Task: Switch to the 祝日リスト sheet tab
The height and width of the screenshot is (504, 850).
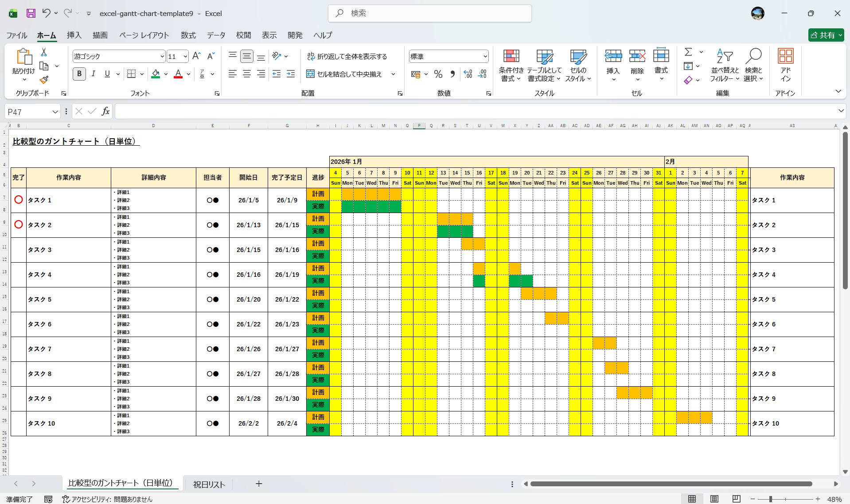Action: [209, 485]
